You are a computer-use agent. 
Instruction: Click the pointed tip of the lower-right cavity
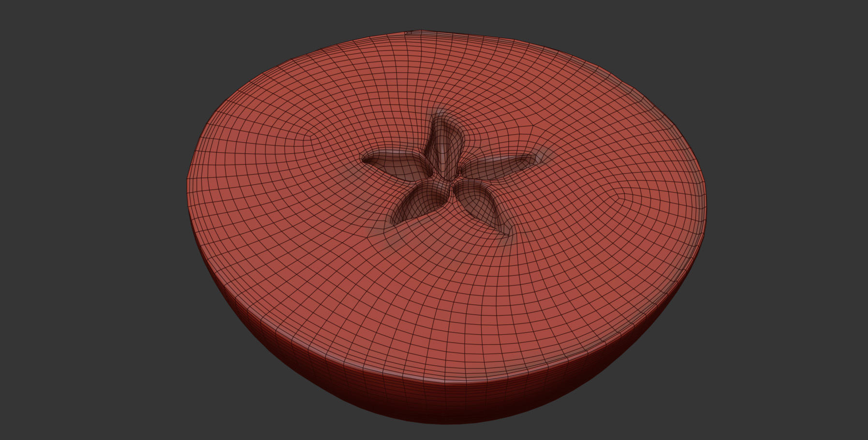[x=507, y=235]
